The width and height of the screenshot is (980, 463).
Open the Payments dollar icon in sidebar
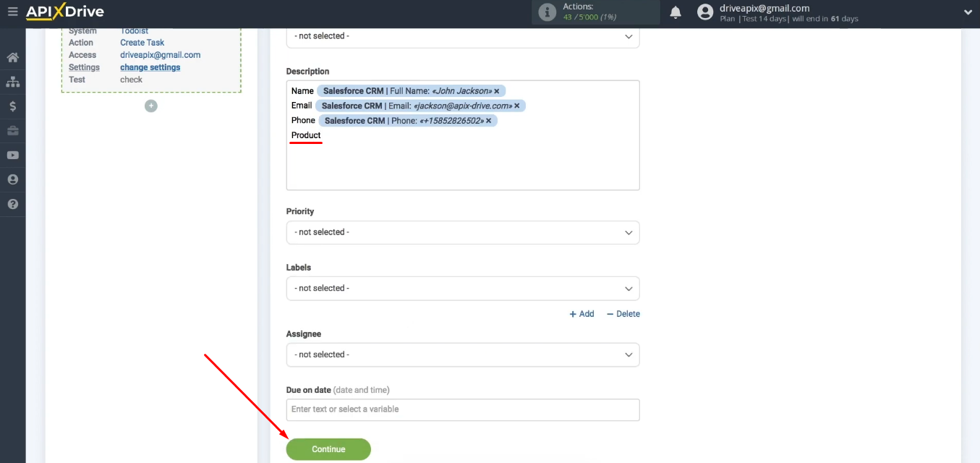(13, 106)
